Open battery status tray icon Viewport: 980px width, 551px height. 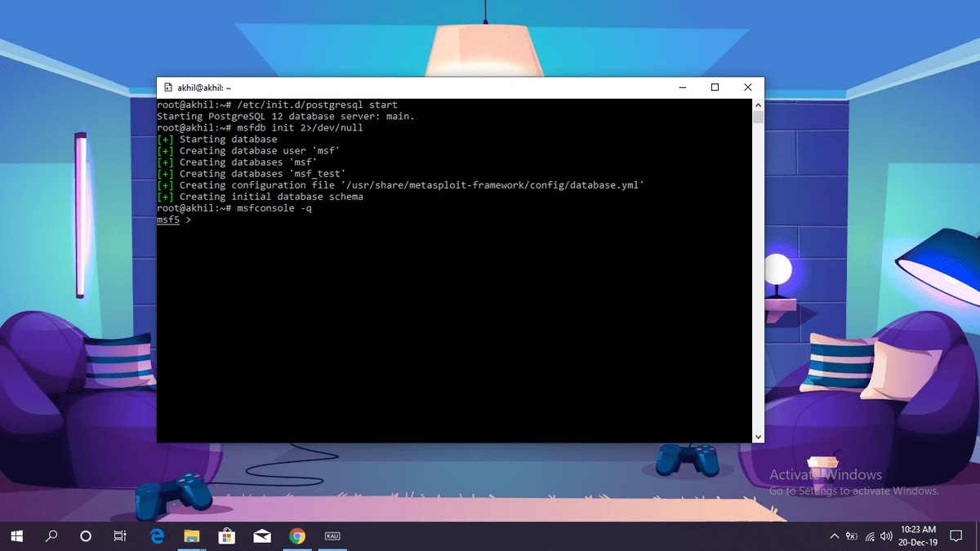(852, 536)
